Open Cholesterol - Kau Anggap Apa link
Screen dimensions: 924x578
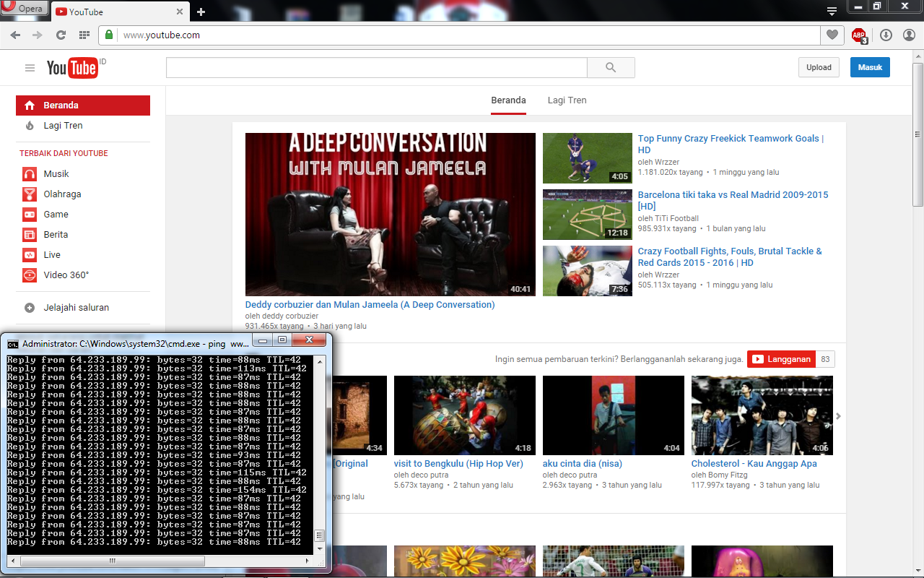[x=754, y=464]
